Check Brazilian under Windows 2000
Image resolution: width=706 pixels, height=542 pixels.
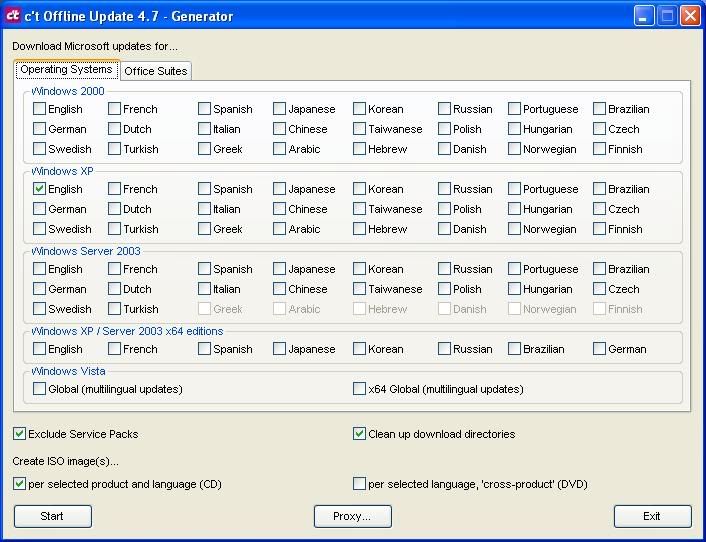coord(599,108)
